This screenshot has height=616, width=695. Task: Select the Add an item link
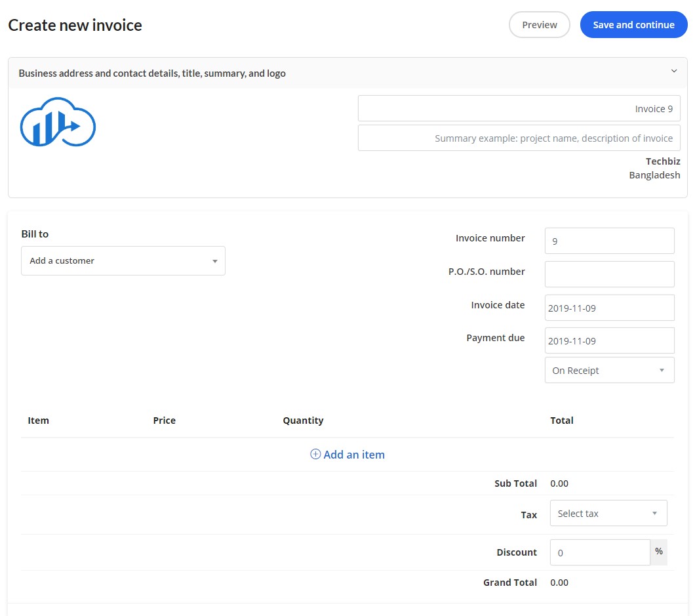354,454
